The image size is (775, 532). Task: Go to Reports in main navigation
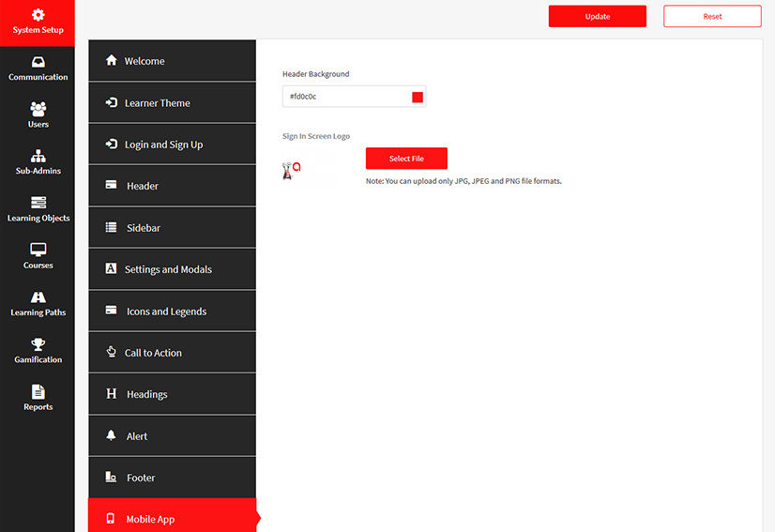click(x=38, y=398)
